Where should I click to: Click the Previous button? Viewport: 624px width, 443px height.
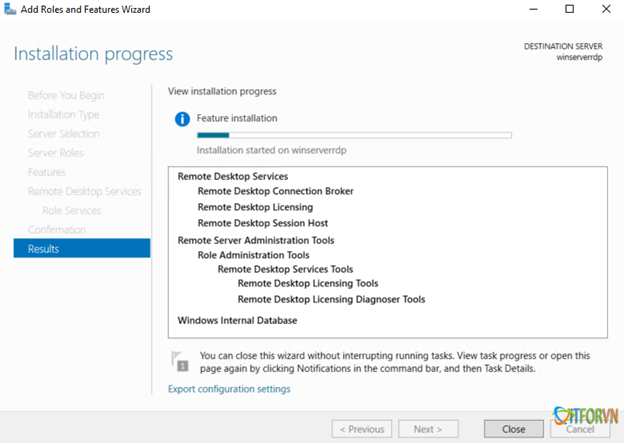coord(362,429)
